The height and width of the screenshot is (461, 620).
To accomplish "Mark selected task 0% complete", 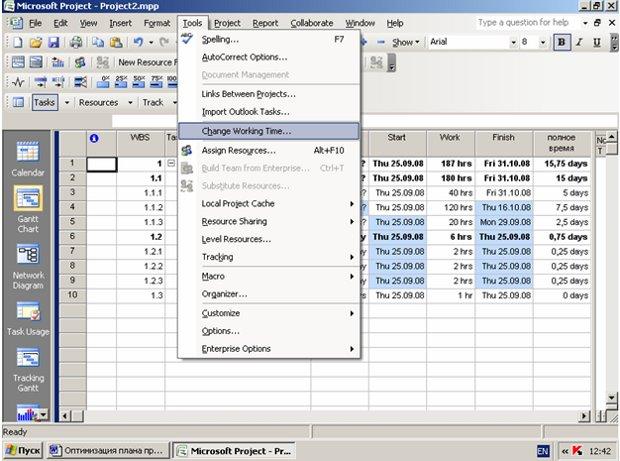I will (103, 82).
